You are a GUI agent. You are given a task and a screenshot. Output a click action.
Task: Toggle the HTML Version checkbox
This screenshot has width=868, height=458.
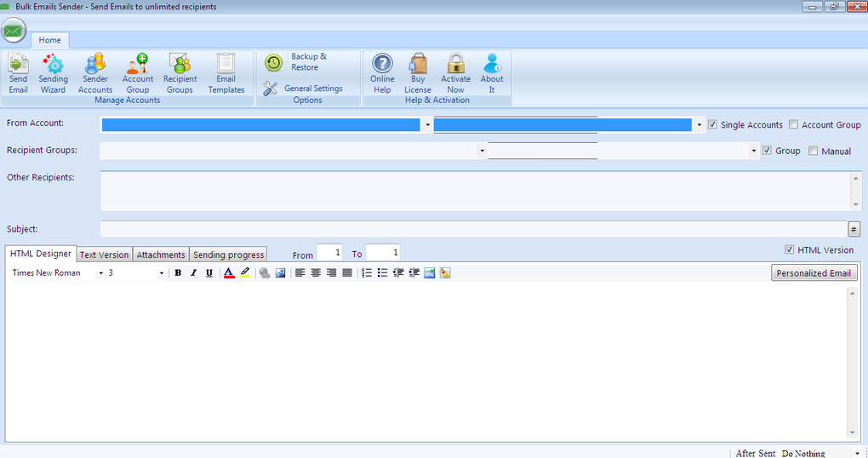click(x=789, y=249)
